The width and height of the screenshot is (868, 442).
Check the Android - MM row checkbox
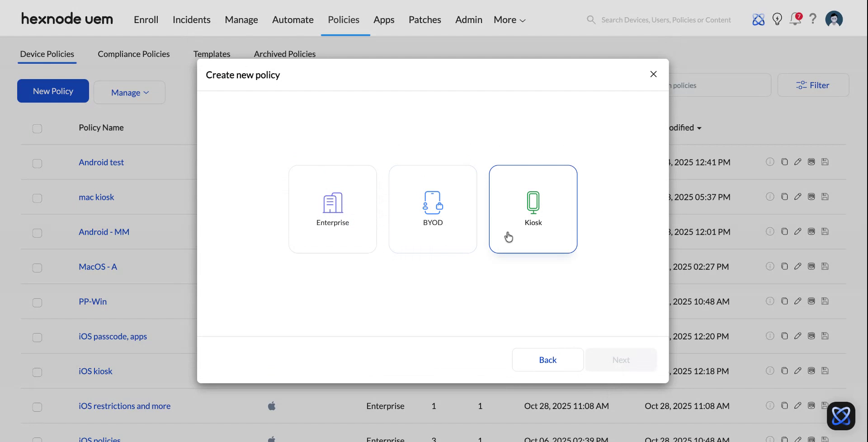pos(37,233)
